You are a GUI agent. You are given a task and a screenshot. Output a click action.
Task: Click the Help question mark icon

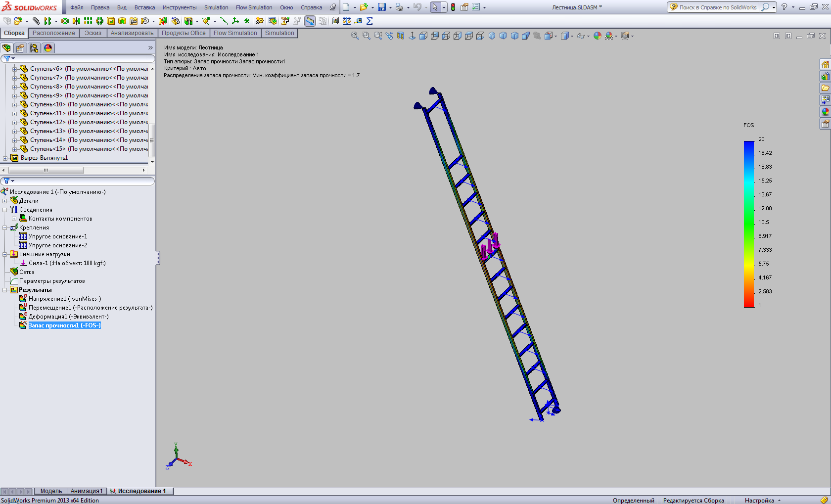784,7
